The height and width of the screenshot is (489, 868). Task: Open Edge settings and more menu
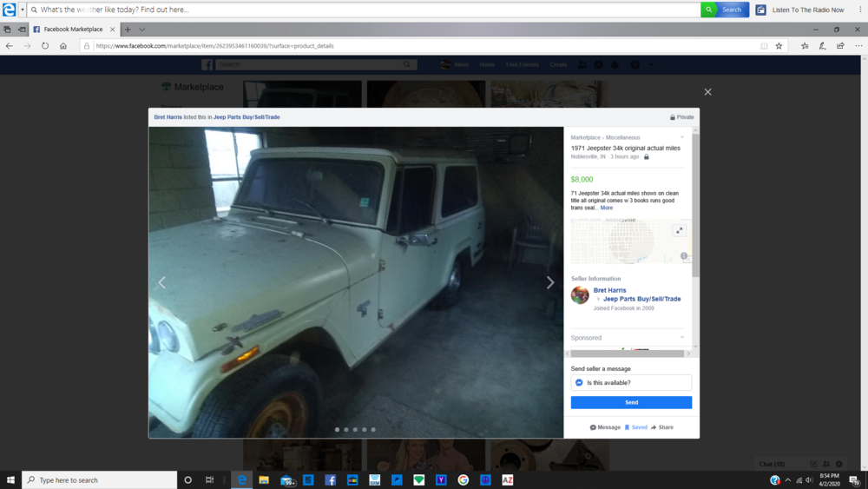click(x=858, y=46)
